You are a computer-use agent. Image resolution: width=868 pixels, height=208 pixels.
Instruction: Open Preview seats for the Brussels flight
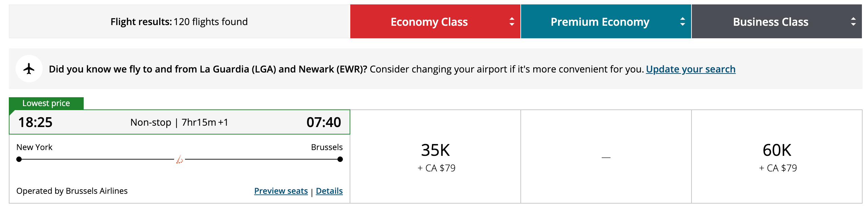click(281, 191)
